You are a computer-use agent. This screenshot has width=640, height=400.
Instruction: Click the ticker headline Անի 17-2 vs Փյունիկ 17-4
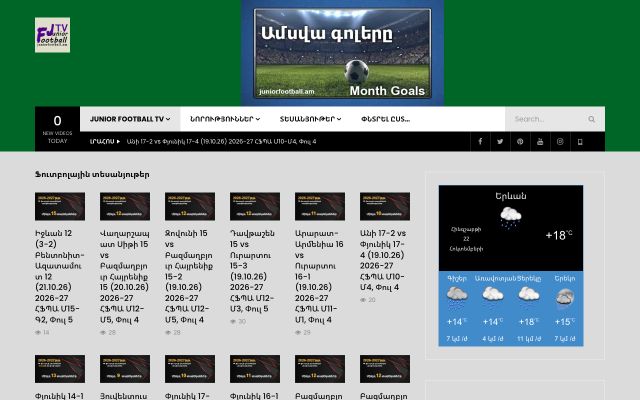[222, 142]
